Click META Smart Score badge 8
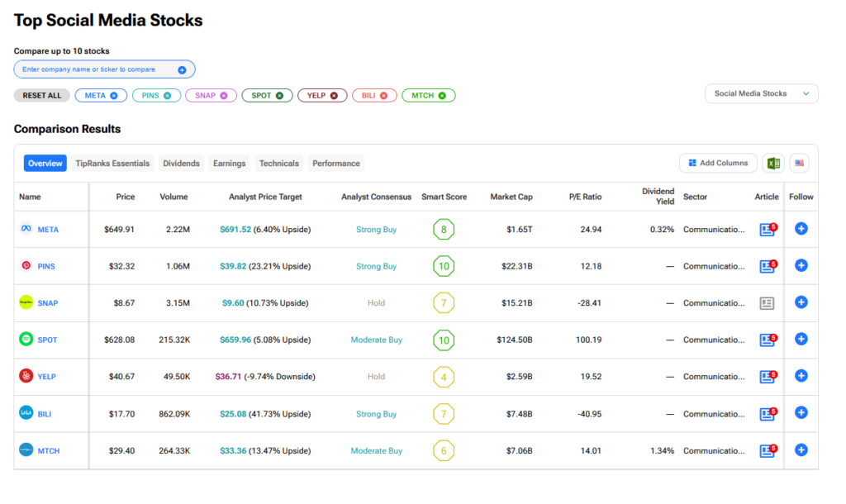This screenshot has height=504, width=846. point(444,230)
